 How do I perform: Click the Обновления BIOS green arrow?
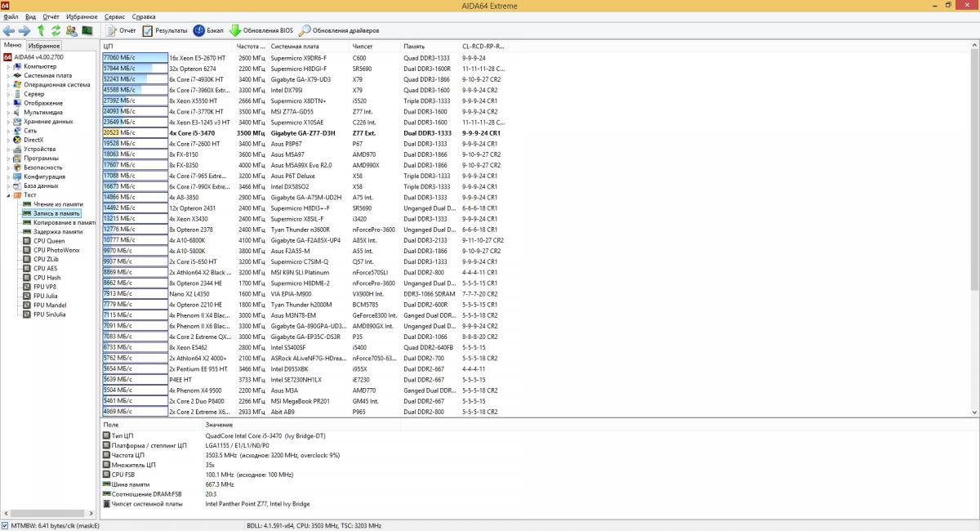[235, 30]
